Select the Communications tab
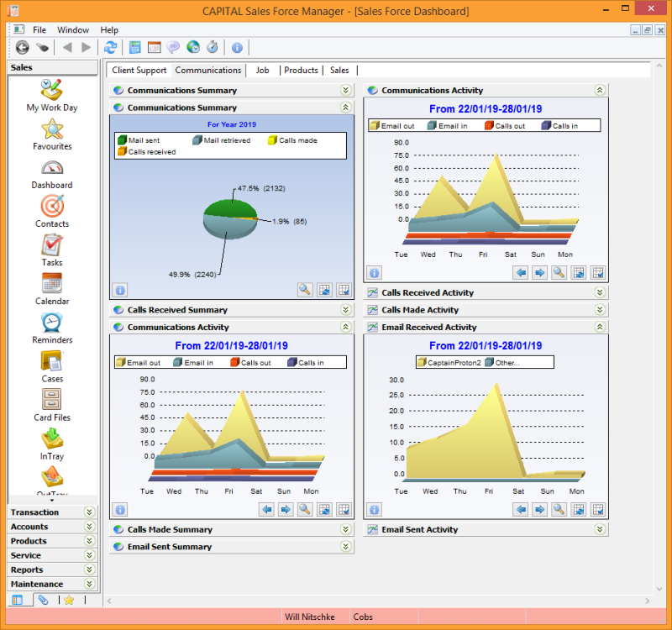This screenshot has width=672, height=630. point(208,71)
